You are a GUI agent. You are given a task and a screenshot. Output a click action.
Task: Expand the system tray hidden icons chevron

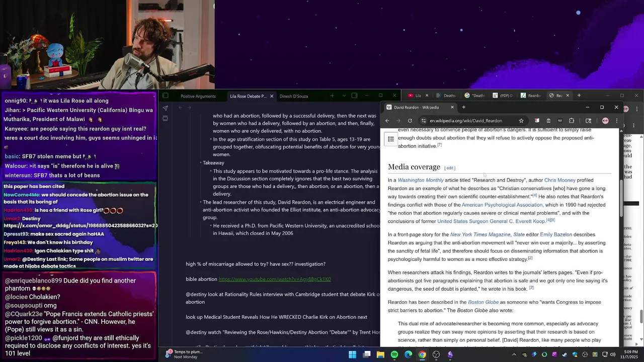click(x=514, y=354)
